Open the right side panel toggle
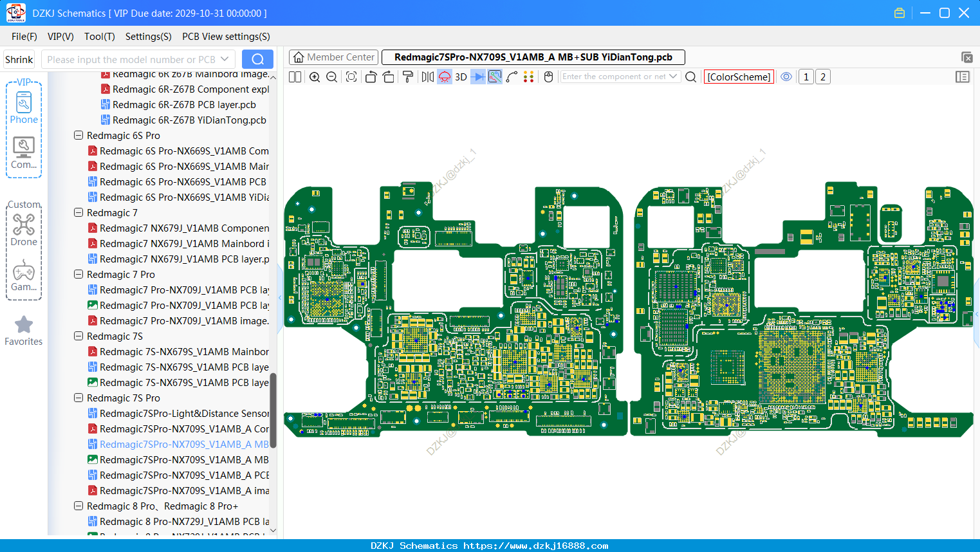 pyautogui.click(x=963, y=77)
